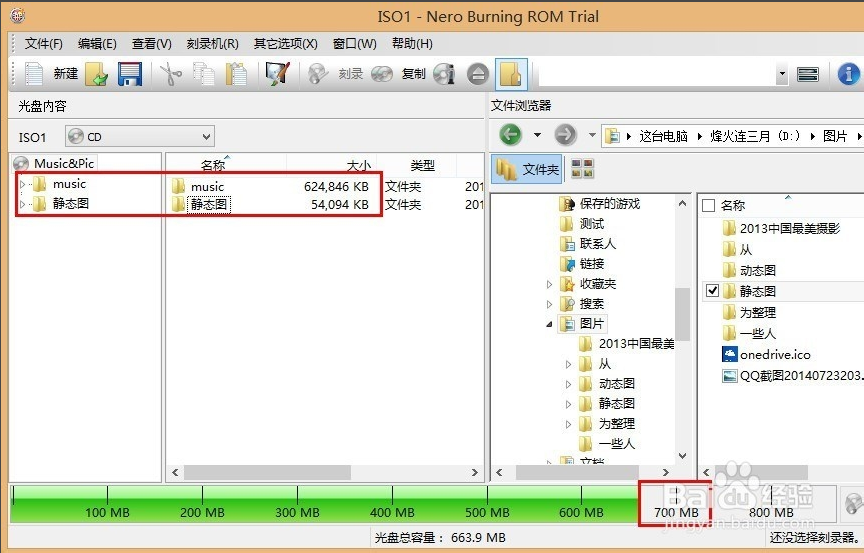
Task: Open the 文件(F) menu
Action: click(x=44, y=44)
